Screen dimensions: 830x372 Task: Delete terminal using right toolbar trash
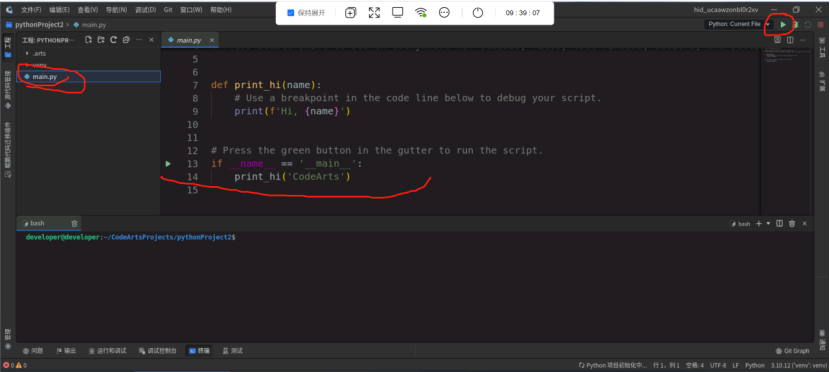tap(792, 224)
